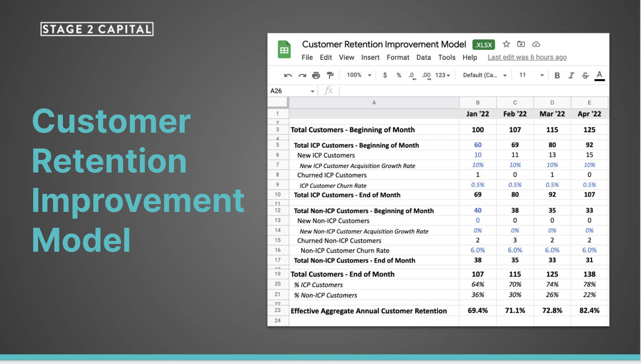Open the 123 more number formats dropdown
The image size is (641, 364).
(x=443, y=75)
